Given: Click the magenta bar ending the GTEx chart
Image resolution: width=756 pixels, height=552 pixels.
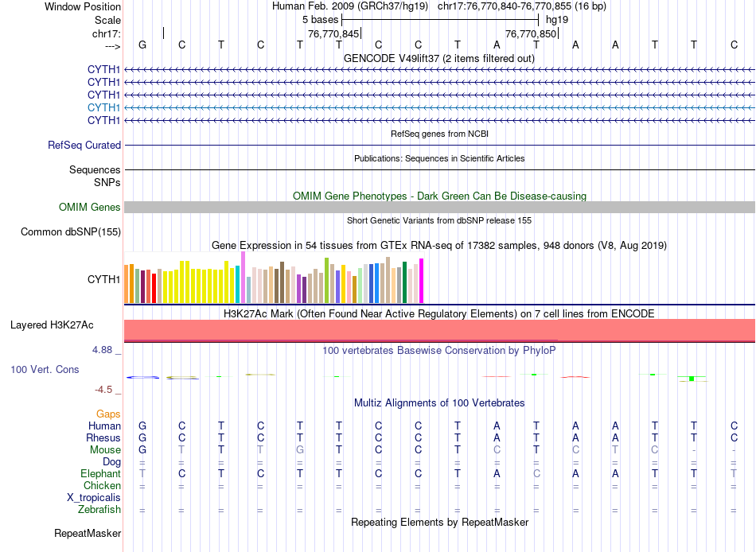Looking at the screenshot, I should coord(422,281).
